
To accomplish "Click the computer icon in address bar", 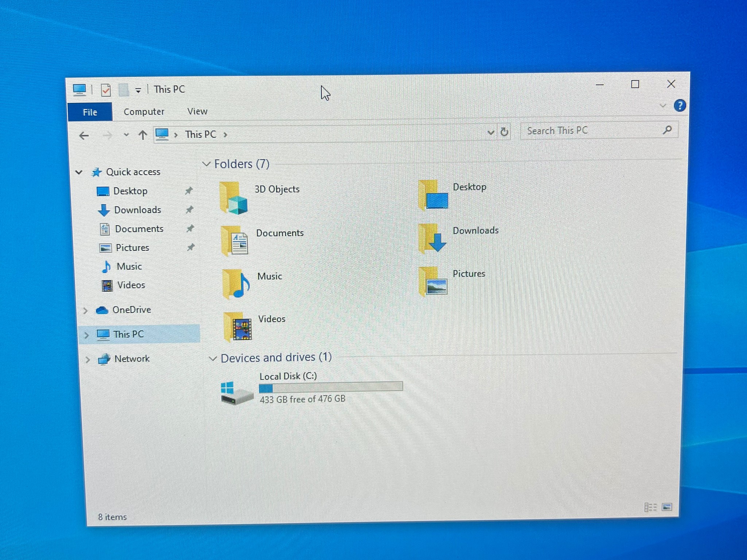I will pyautogui.click(x=162, y=135).
